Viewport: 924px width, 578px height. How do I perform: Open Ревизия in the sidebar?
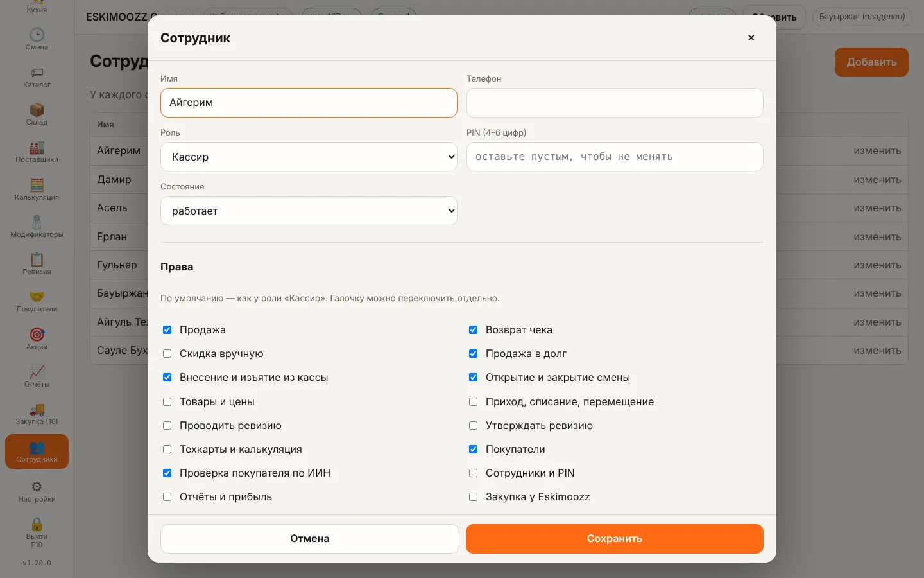coord(37,264)
